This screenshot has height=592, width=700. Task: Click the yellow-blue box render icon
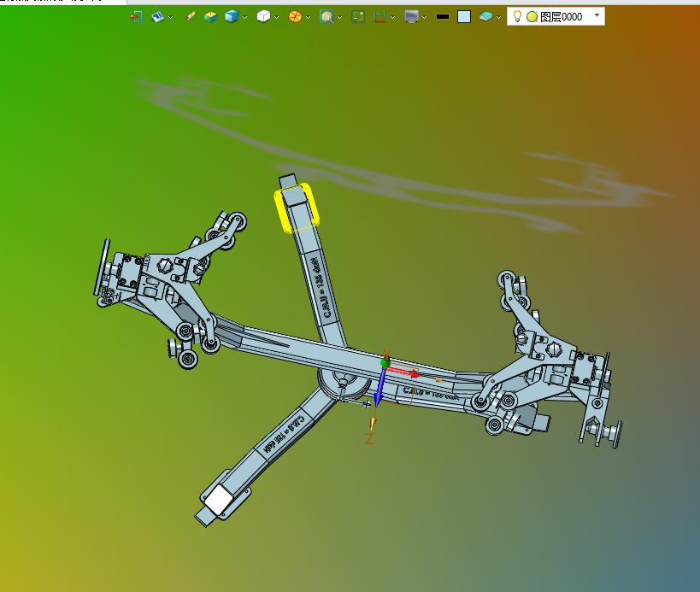[211, 17]
